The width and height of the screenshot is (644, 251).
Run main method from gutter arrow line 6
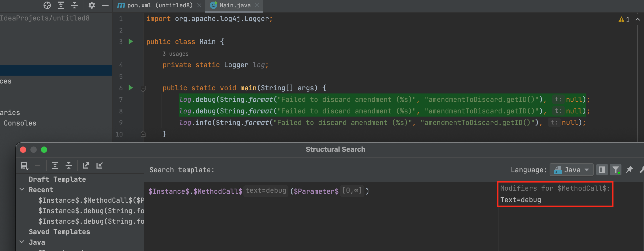pos(131,88)
